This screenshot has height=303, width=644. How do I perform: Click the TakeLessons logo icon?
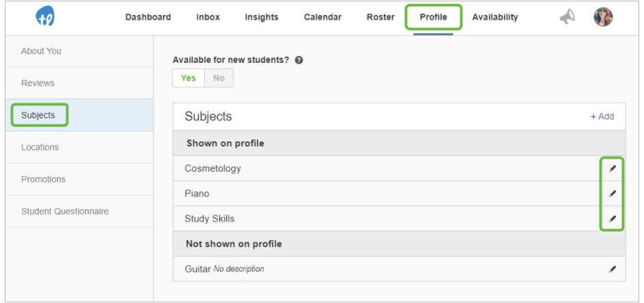45,16
